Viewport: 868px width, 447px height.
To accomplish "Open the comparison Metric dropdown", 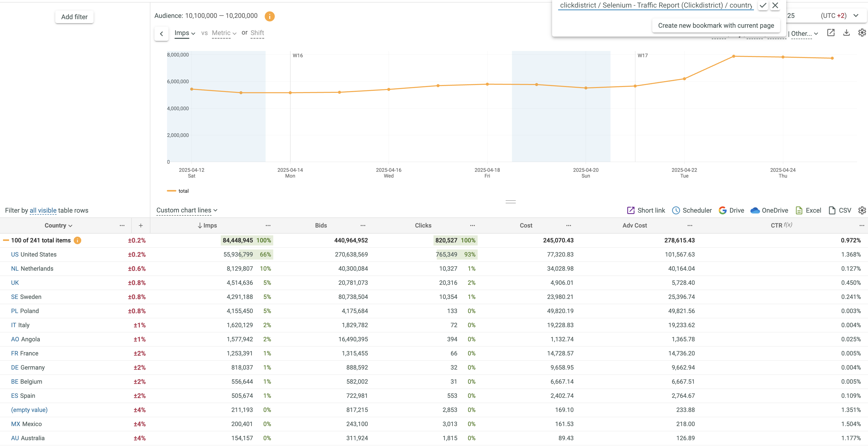I will tap(224, 33).
